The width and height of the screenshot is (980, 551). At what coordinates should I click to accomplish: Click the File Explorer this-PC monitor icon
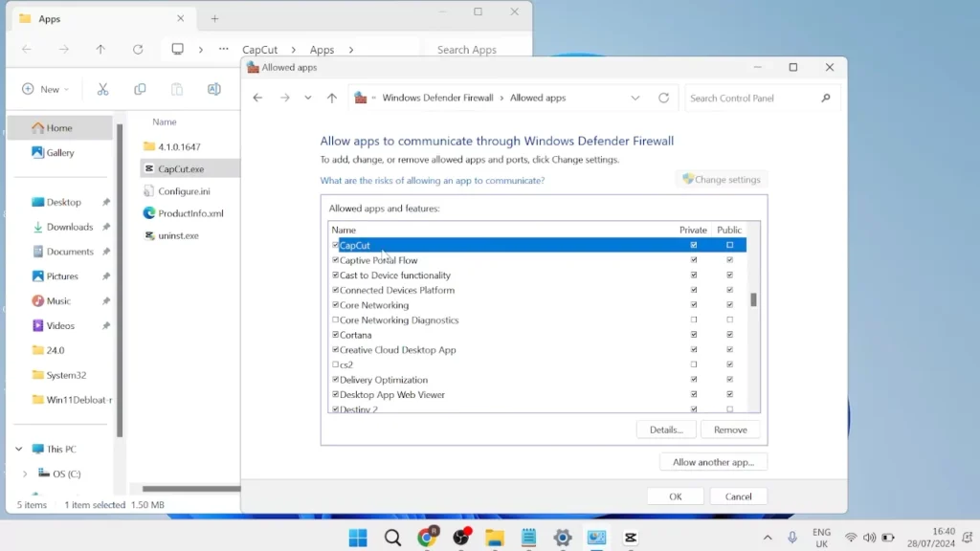177,49
